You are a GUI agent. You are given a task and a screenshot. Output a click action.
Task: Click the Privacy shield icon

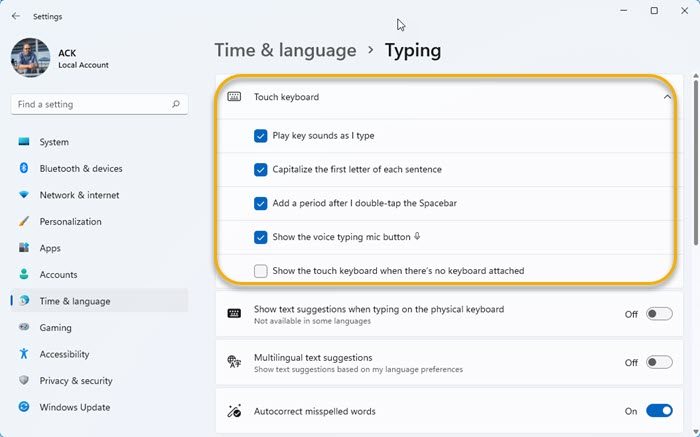point(24,380)
